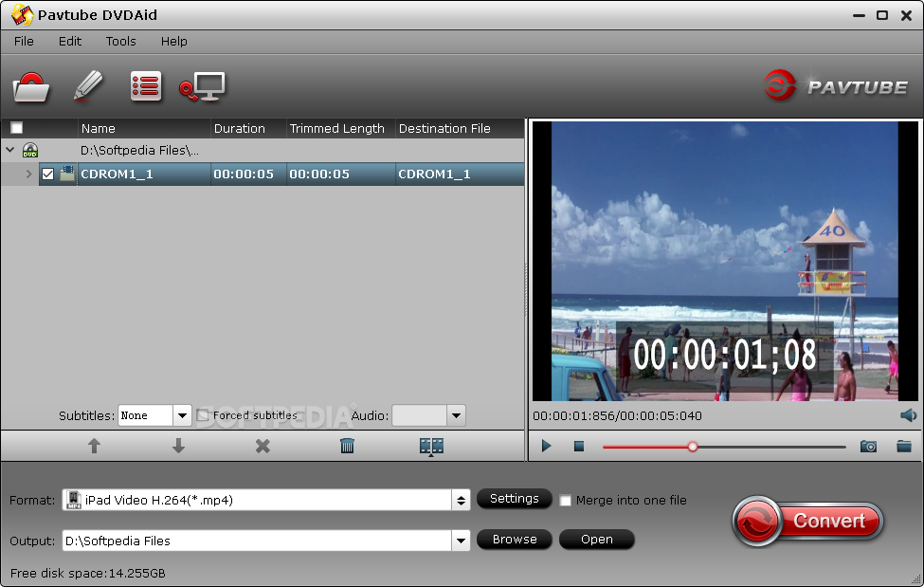Screen dimensions: 924x587
Task: Open the snapshot folder icon
Action: coord(904,446)
